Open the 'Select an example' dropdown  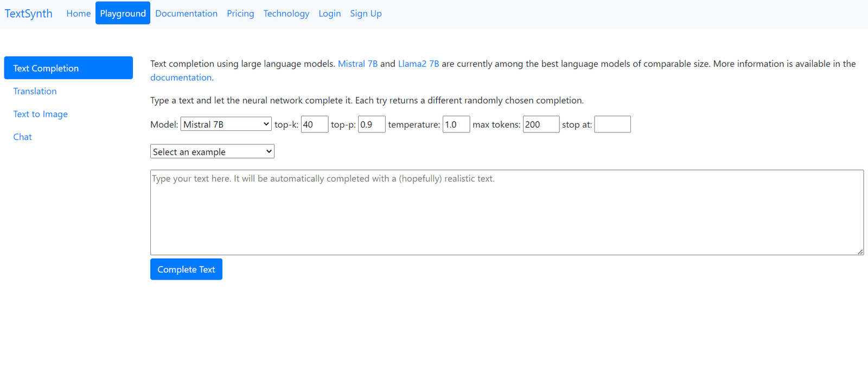(212, 151)
